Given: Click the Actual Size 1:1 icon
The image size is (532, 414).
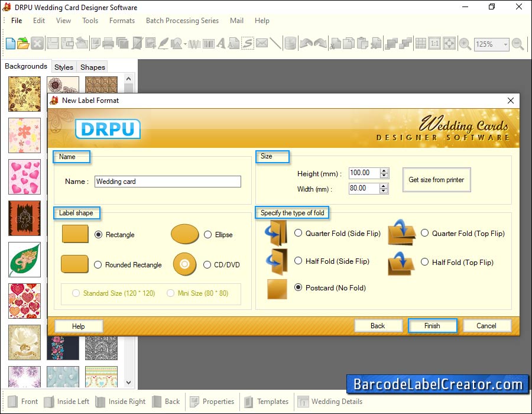Looking at the screenshot, I should (x=434, y=43).
